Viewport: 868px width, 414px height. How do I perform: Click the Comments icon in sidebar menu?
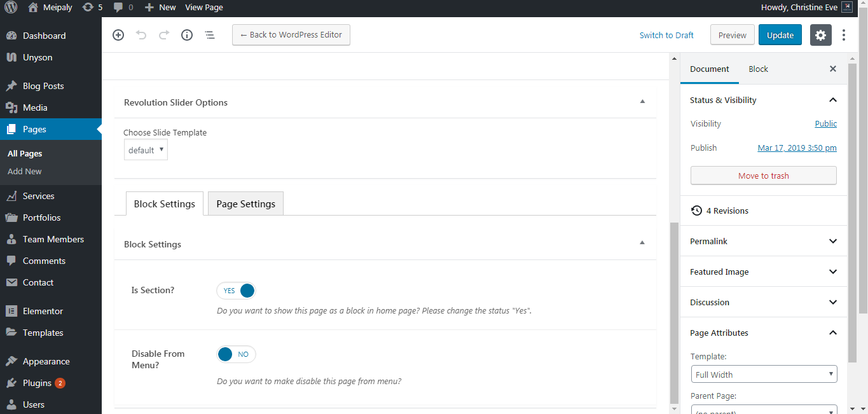tap(11, 261)
